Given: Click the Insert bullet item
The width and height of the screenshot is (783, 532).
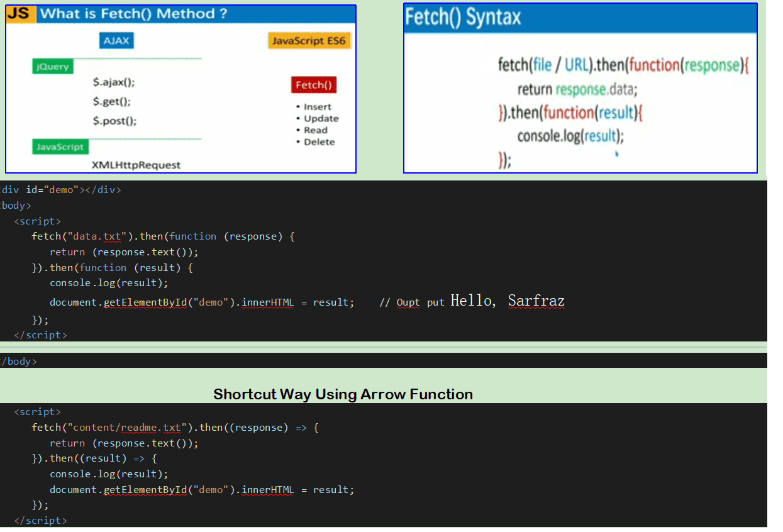Looking at the screenshot, I should click(317, 107).
